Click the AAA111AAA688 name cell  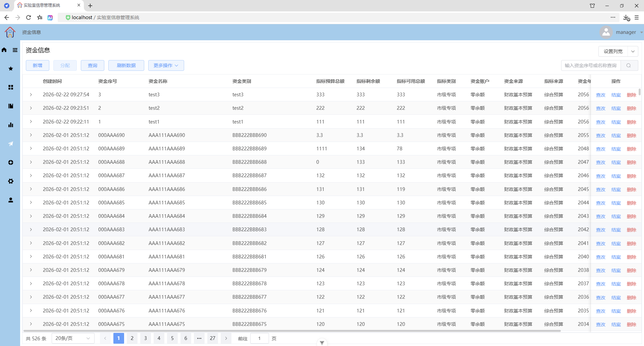(x=167, y=162)
